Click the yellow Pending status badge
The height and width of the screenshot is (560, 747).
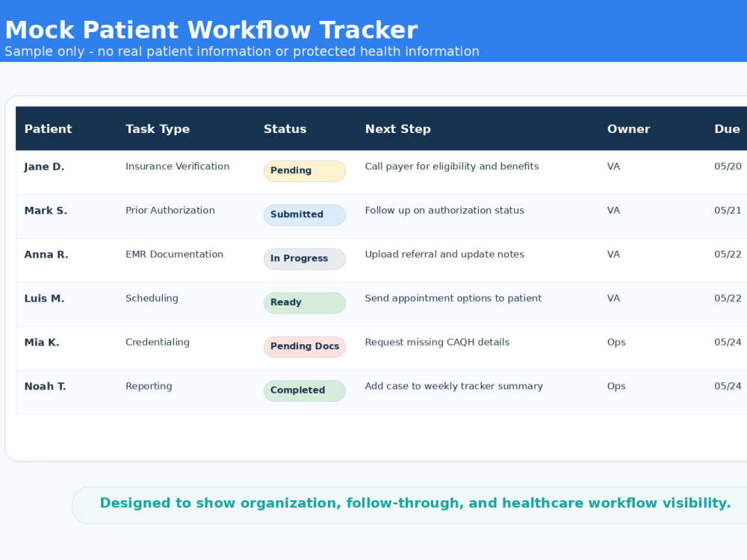point(305,171)
